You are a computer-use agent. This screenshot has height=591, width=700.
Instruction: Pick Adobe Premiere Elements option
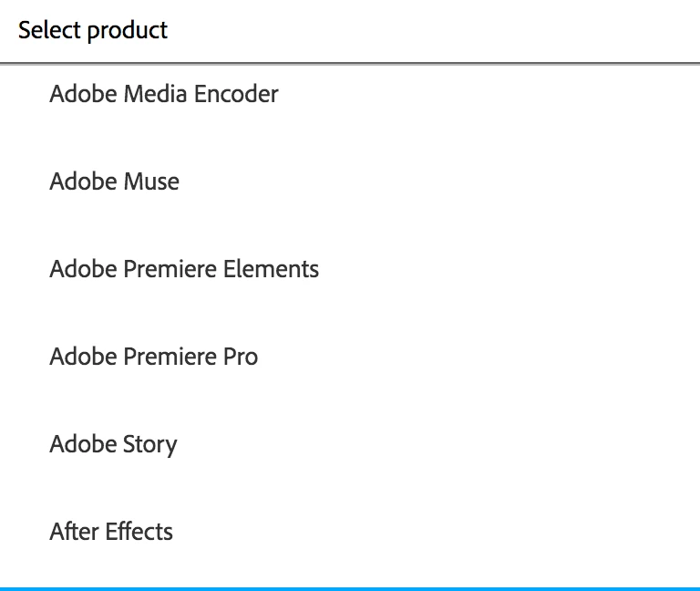pyautogui.click(x=184, y=269)
